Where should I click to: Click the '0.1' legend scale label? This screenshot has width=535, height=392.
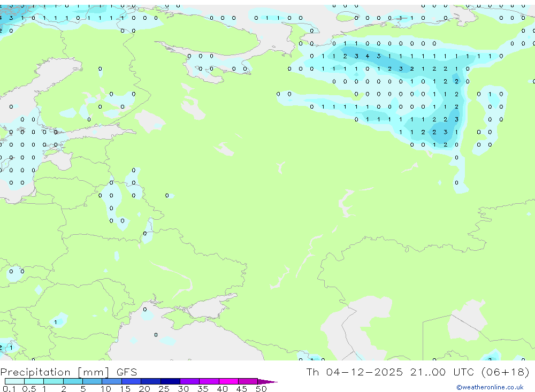(x=9, y=389)
